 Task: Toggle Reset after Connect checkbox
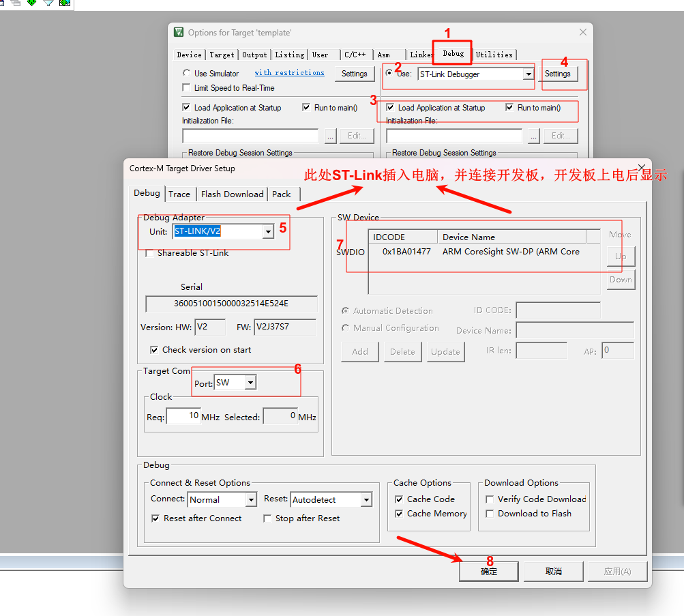155,518
